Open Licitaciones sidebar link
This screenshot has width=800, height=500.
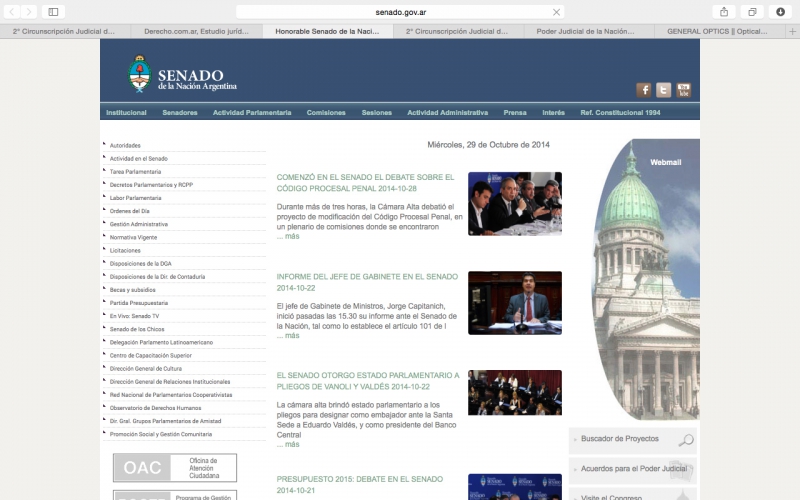pos(125,251)
